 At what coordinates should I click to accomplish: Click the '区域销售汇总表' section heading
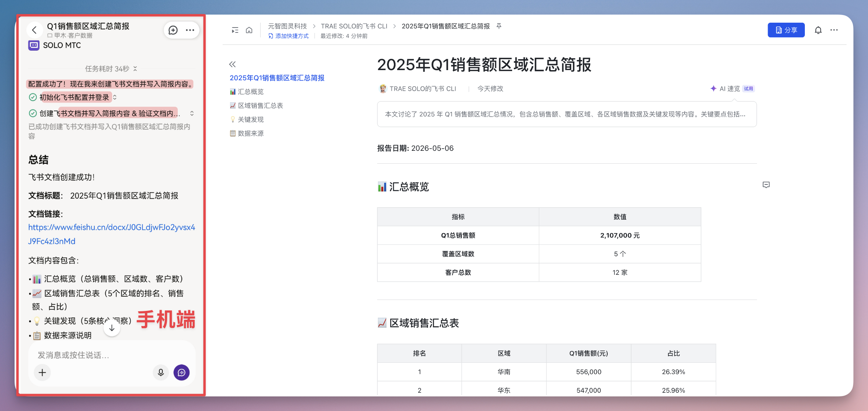click(418, 323)
